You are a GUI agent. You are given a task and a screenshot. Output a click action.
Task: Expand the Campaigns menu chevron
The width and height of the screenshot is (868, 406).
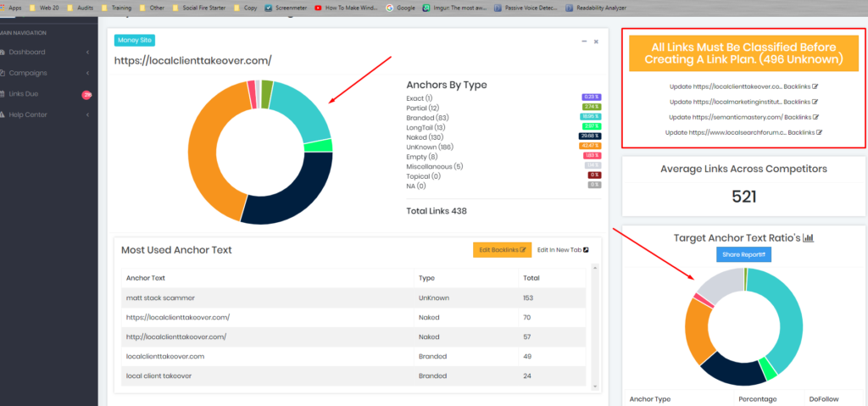coord(88,73)
